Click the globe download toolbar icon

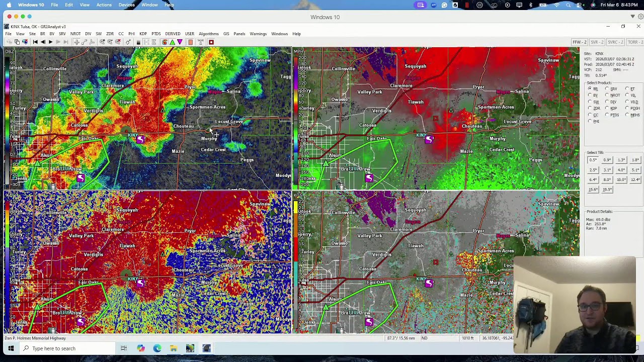(26, 42)
